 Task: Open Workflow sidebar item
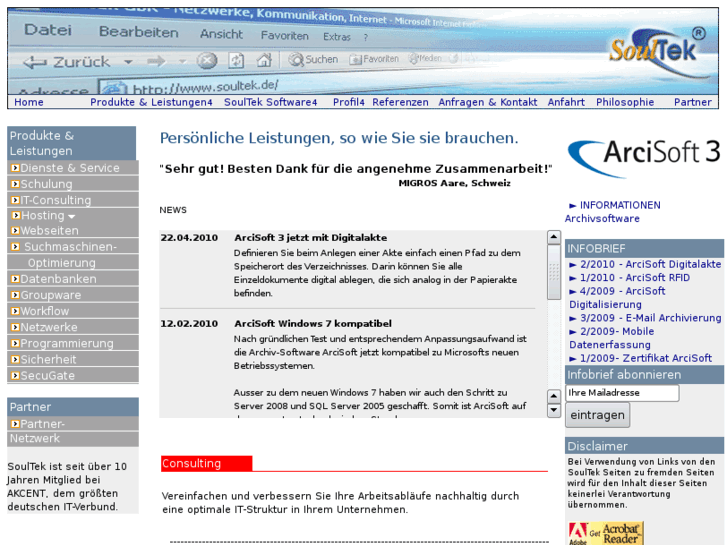(45, 311)
